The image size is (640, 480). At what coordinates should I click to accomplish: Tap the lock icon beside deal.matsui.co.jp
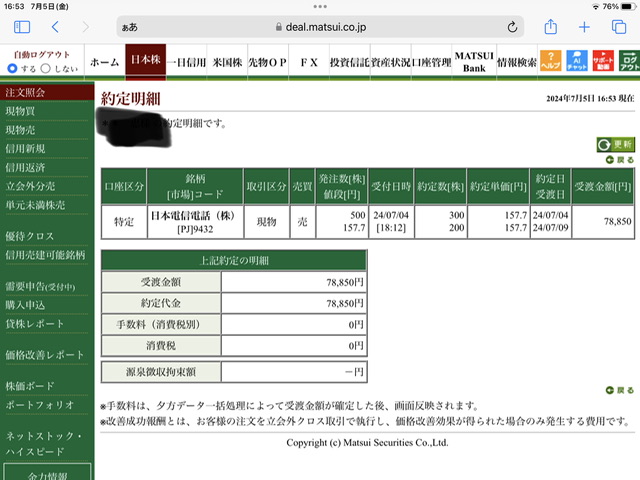[x=279, y=27]
